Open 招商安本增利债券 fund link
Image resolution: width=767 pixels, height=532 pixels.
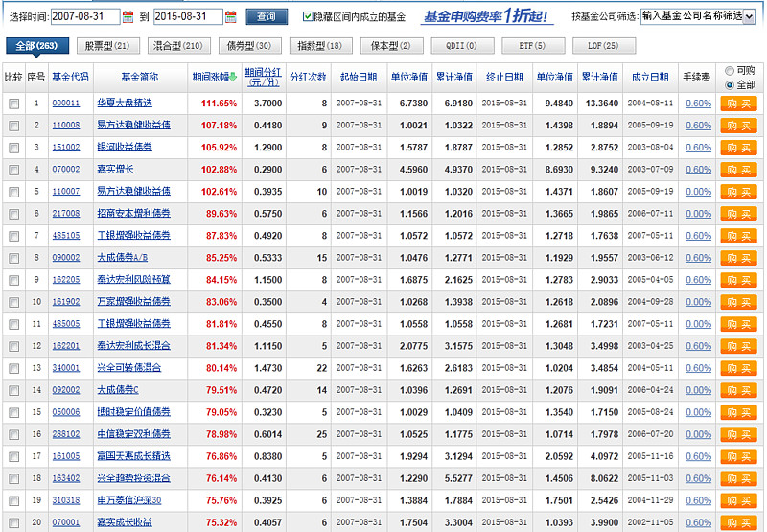point(133,213)
